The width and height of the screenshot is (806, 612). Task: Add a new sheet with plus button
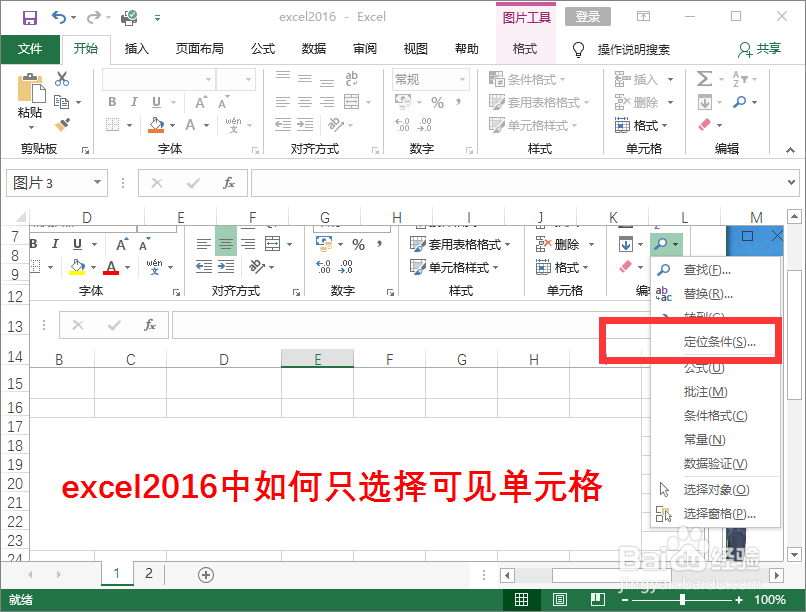(x=206, y=574)
